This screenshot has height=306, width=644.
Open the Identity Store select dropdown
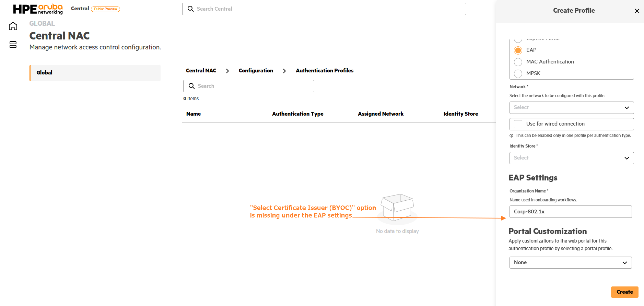click(572, 158)
